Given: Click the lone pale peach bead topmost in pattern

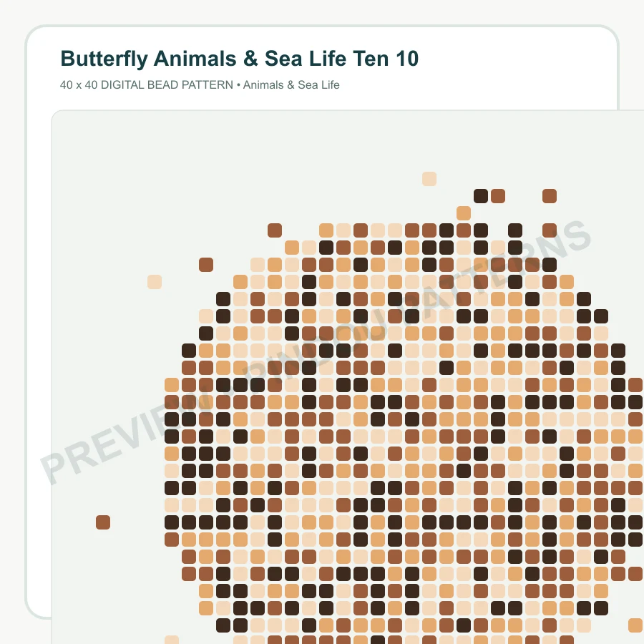Looking at the screenshot, I should [x=429, y=179].
